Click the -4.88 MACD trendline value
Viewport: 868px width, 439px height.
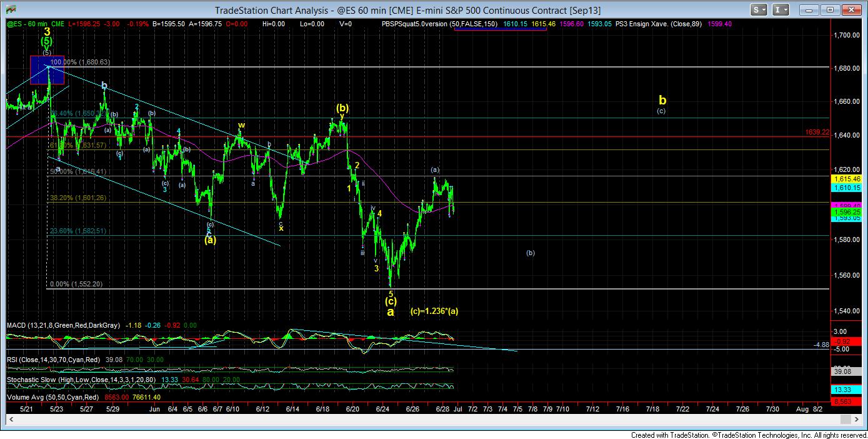coord(821,345)
